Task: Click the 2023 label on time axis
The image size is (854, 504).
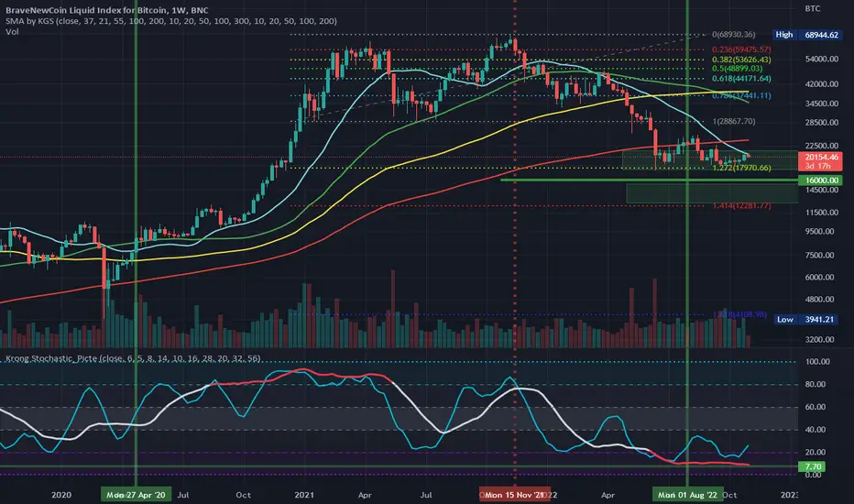Action: pos(790,495)
